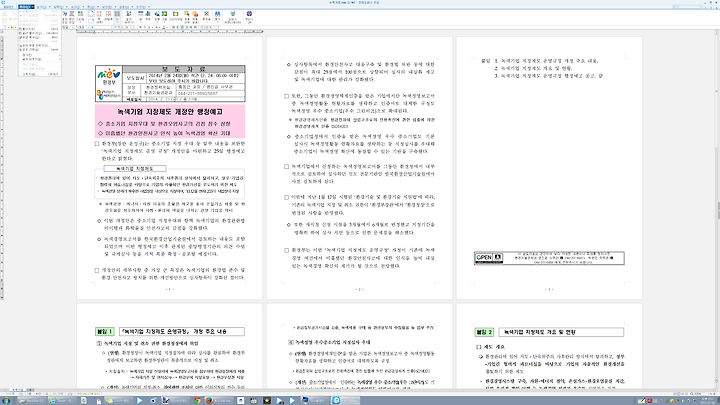Toggle bold text formatting
The height and width of the screenshot is (405, 720).
point(140,27)
